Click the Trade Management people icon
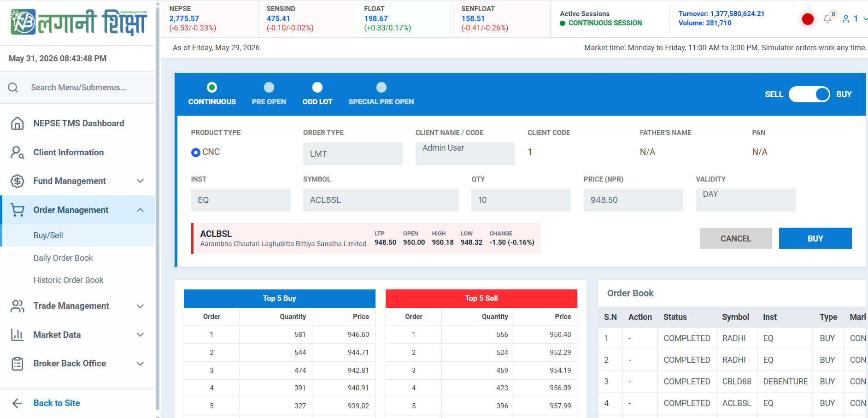This screenshot has height=418, width=868. pos(18,306)
